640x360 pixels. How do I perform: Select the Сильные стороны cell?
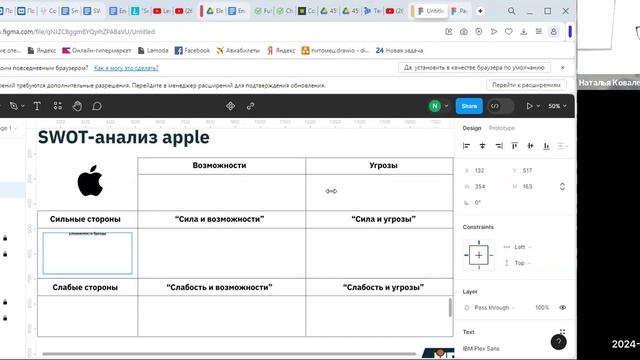tap(85, 219)
